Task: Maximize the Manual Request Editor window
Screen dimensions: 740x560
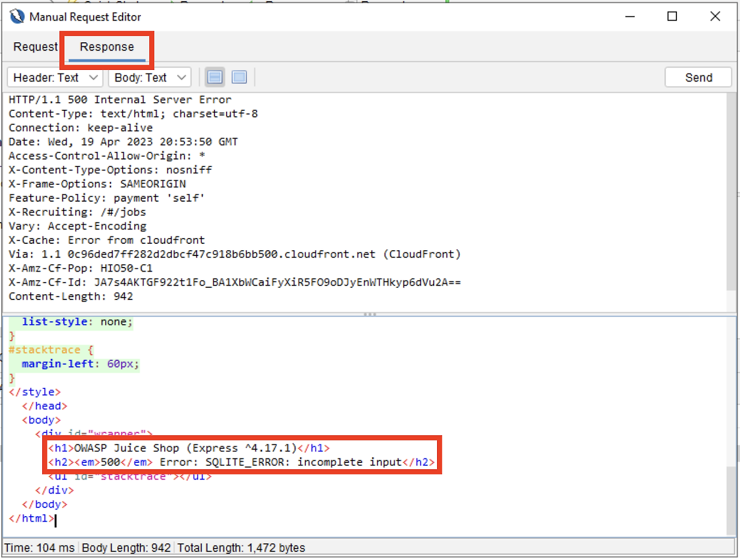Action: coord(672,17)
